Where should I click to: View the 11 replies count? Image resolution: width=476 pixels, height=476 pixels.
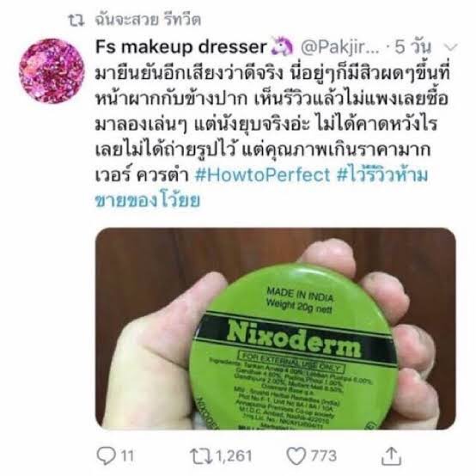click(x=127, y=456)
